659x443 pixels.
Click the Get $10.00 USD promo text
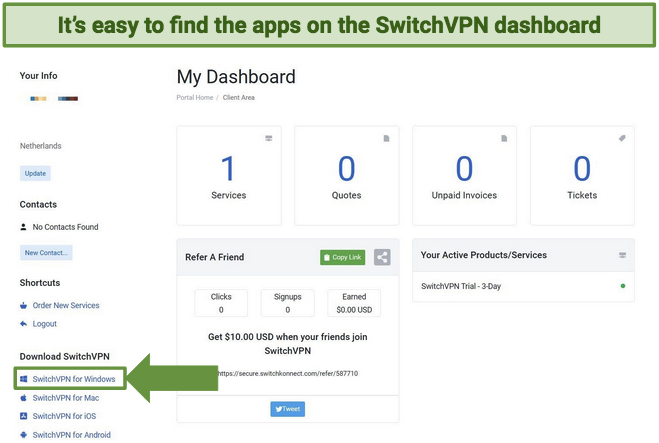click(x=287, y=344)
